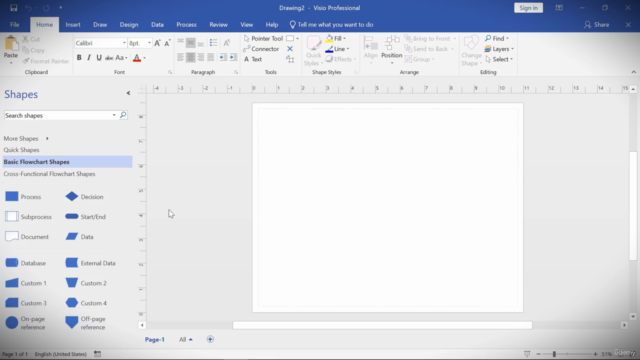Expand the More Shapes submenu

(x=26, y=139)
